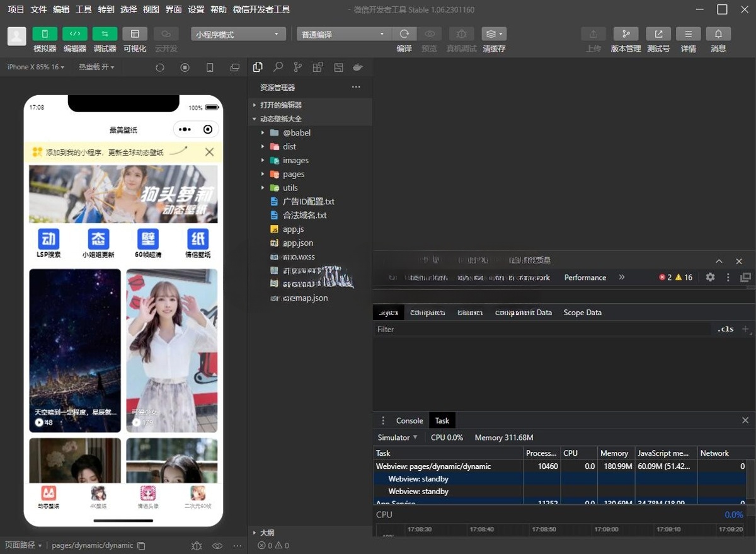Click the simulator stop record icon
The width and height of the screenshot is (756, 554).
[185, 67]
